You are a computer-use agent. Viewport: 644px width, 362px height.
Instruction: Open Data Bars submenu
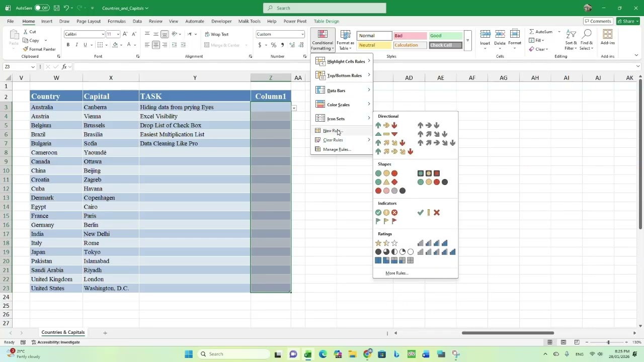[x=342, y=90]
